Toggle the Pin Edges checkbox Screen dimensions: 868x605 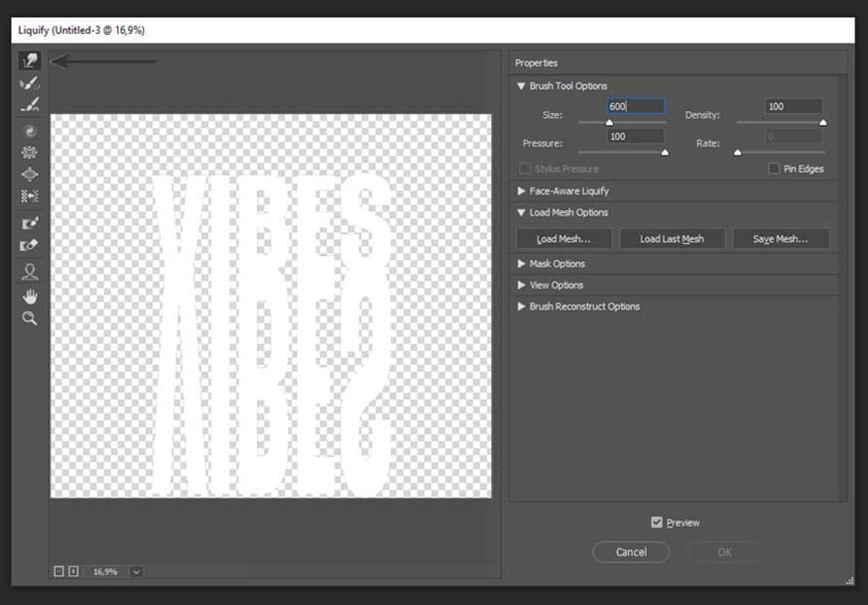pos(774,169)
